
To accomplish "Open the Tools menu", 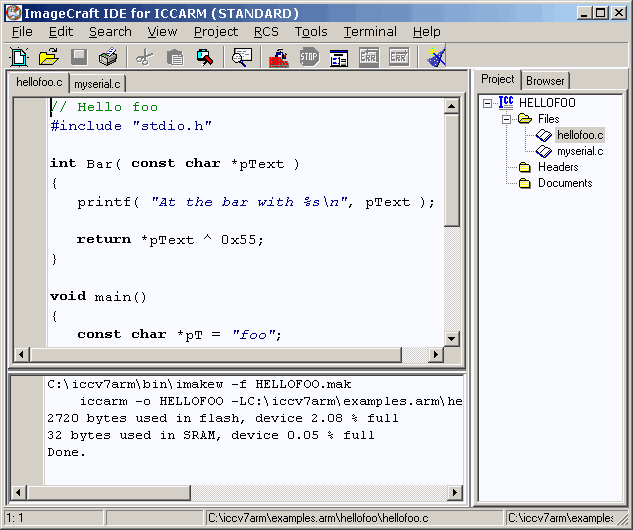I will [311, 31].
